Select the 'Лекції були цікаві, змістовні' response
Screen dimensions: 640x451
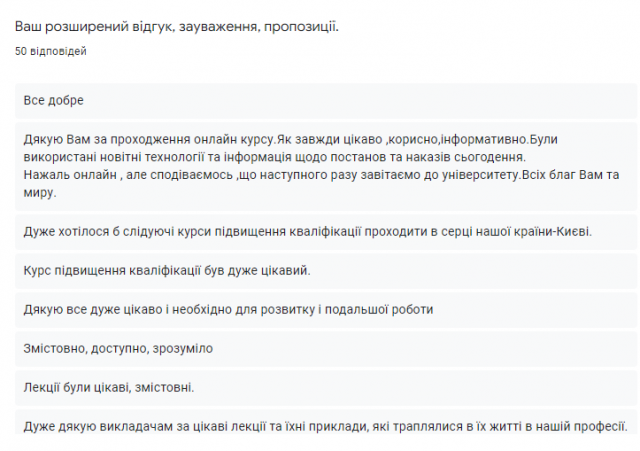108,386
